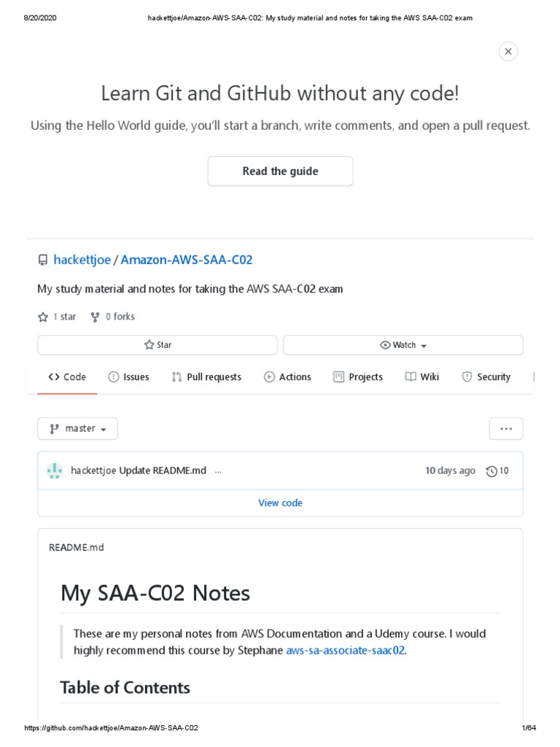Open the Wiki tab
Screen dimensions: 560x747
tap(422, 377)
